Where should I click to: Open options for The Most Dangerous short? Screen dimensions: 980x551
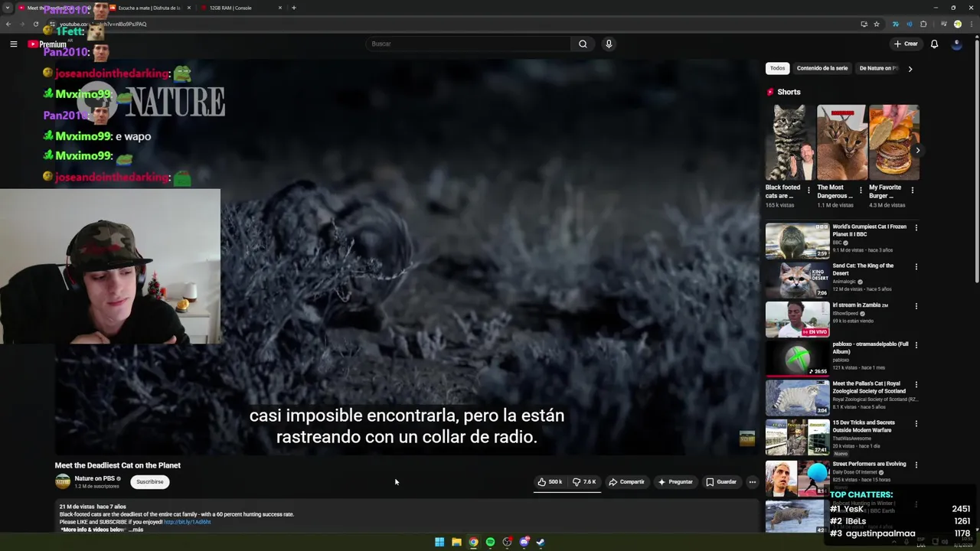(x=861, y=191)
